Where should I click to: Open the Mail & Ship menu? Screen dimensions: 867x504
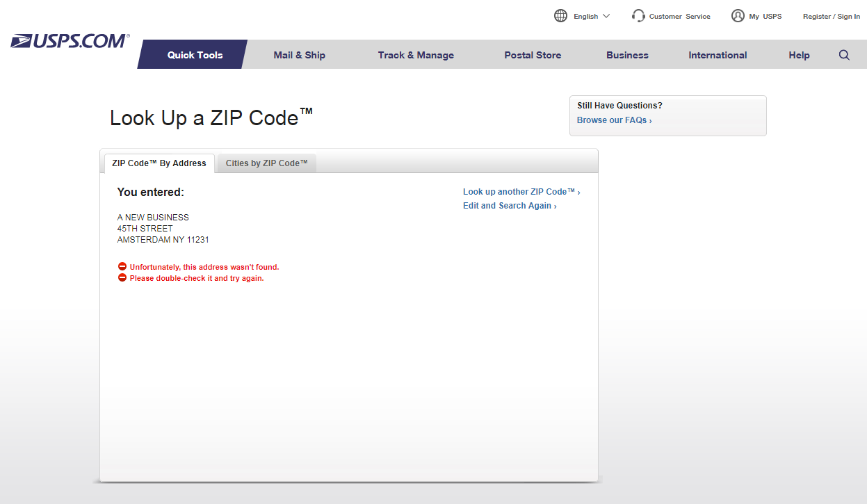tap(299, 55)
